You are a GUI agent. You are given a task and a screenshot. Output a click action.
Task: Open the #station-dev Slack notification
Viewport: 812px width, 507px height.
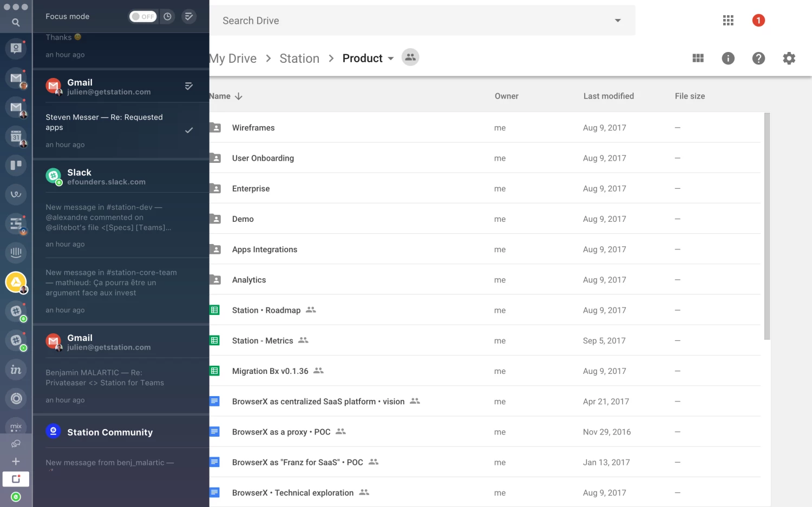tap(121, 225)
